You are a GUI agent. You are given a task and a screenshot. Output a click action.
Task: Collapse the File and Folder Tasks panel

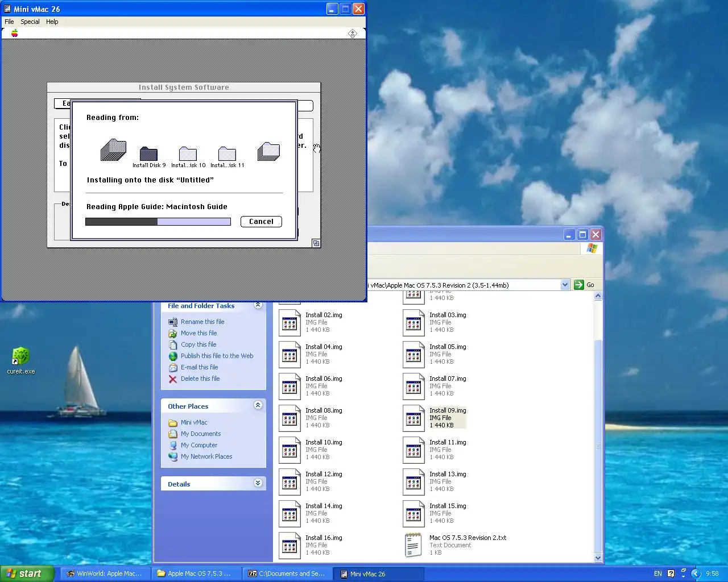click(x=258, y=305)
